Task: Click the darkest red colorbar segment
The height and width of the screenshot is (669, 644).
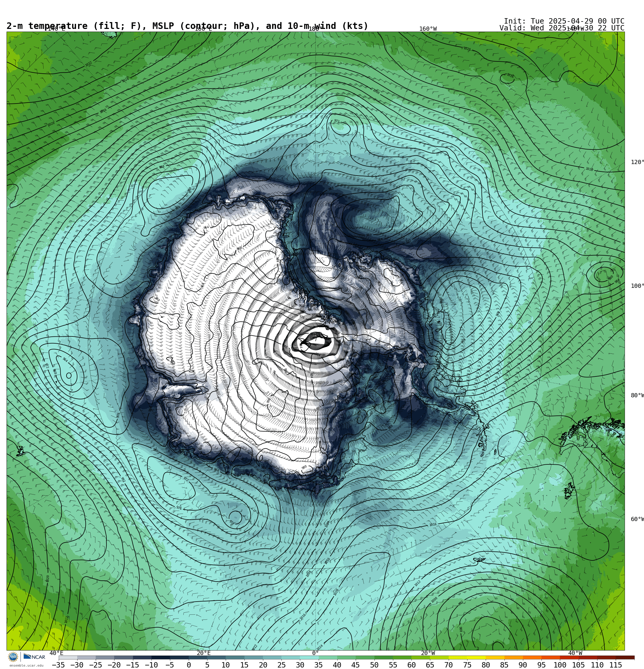Action: click(625, 658)
